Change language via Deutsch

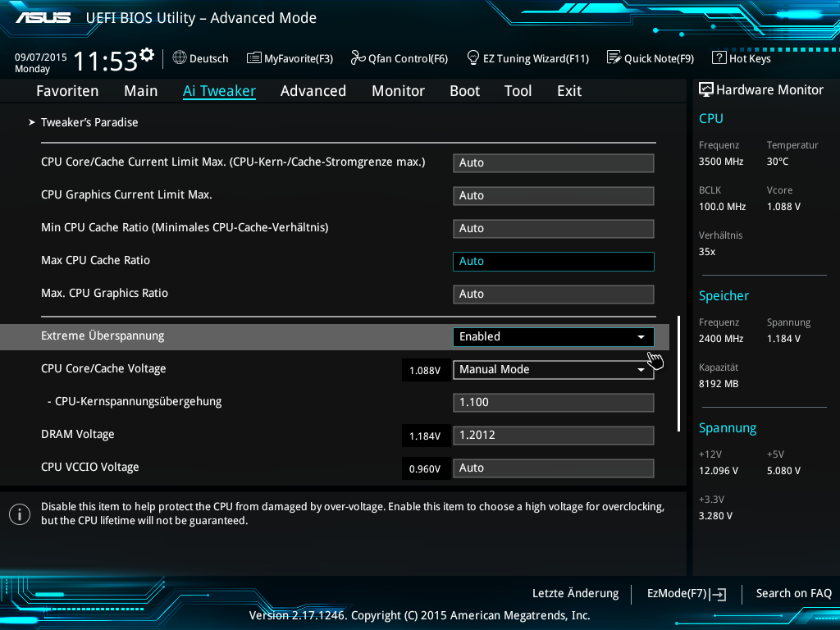pos(209,58)
